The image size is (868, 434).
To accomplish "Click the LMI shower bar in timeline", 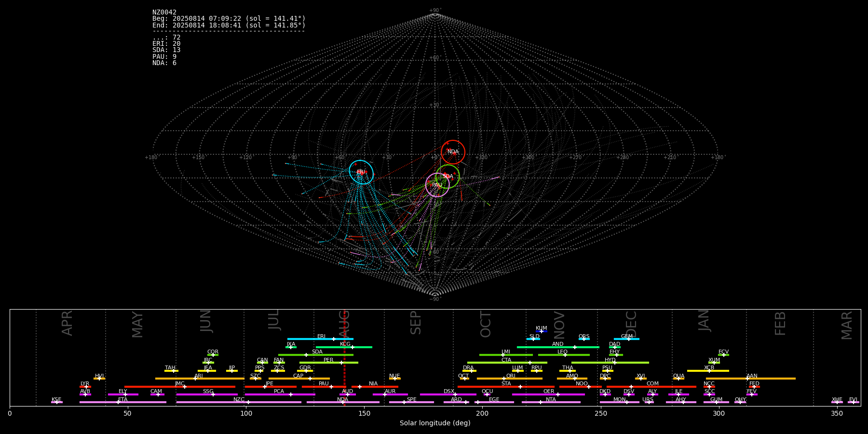I will 506,355.
